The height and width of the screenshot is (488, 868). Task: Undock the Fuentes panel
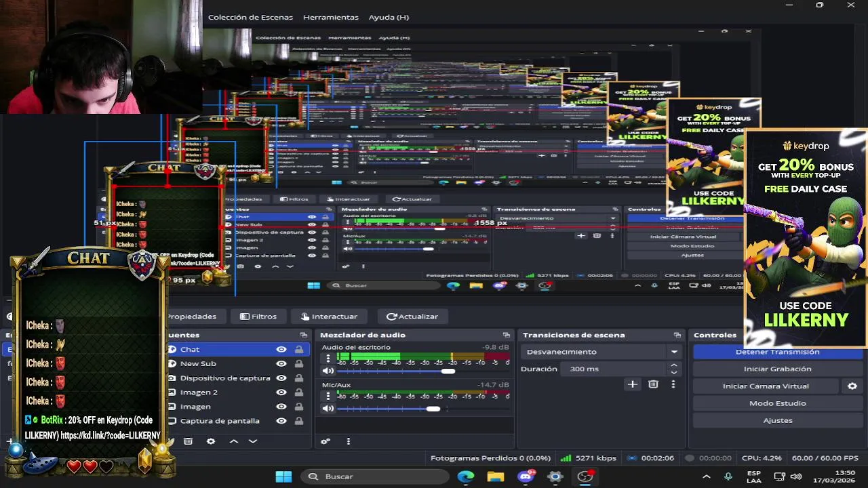[x=303, y=335]
